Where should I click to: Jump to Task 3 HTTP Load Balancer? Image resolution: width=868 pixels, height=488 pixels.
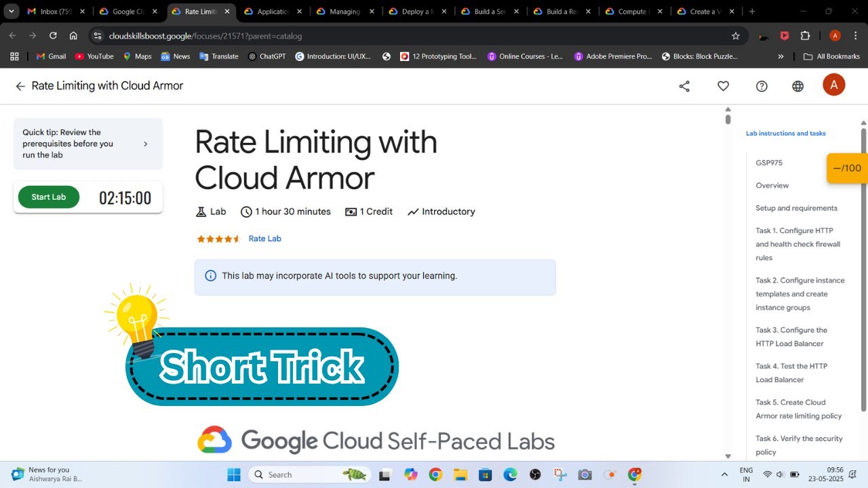(x=790, y=337)
